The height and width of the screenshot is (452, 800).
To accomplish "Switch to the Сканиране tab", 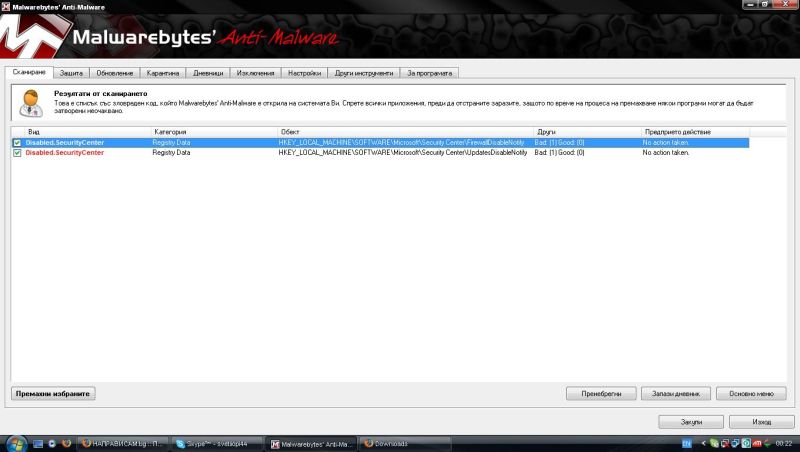I will point(29,72).
